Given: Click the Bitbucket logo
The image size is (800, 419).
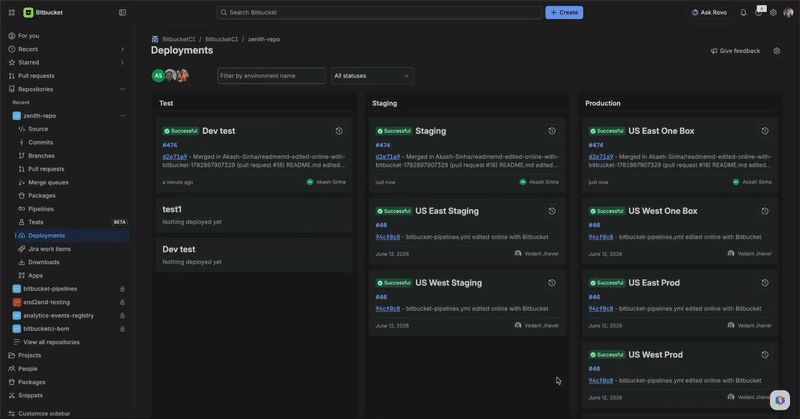Looking at the screenshot, I should 43,12.
